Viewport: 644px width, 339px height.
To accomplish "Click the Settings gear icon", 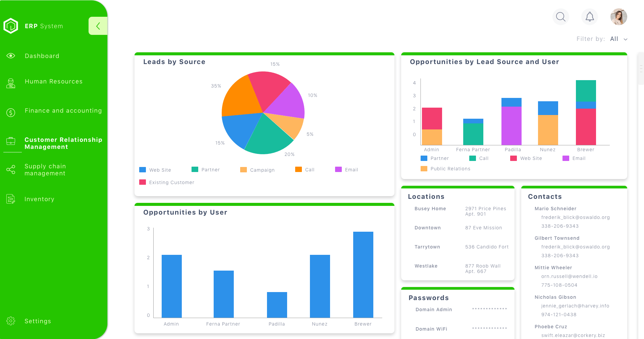I will [x=11, y=321].
